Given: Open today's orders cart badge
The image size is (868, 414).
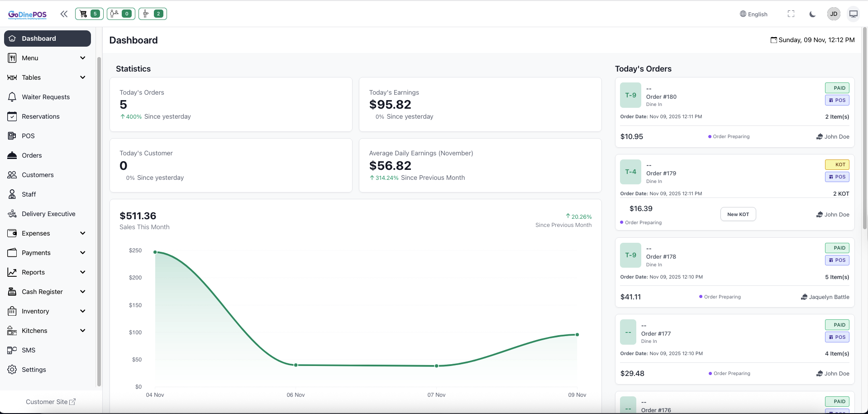Looking at the screenshot, I should tap(89, 14).
